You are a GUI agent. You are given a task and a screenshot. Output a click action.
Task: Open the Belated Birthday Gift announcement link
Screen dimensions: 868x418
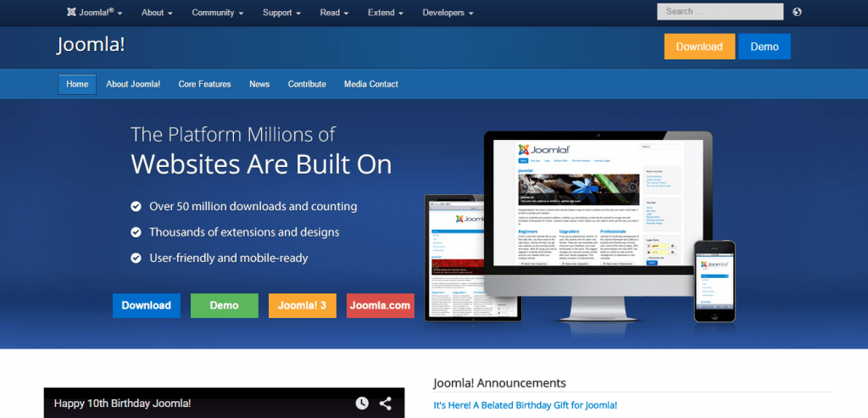pyautogui.click(x=525, y=405)
